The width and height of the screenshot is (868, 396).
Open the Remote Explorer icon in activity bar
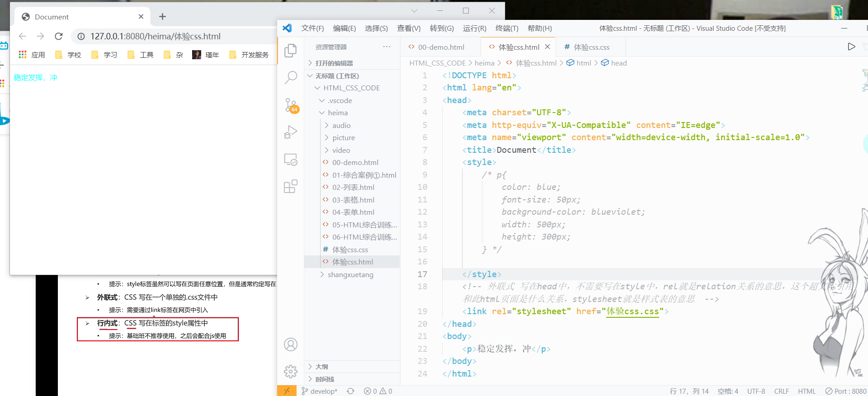coord(291,160)
